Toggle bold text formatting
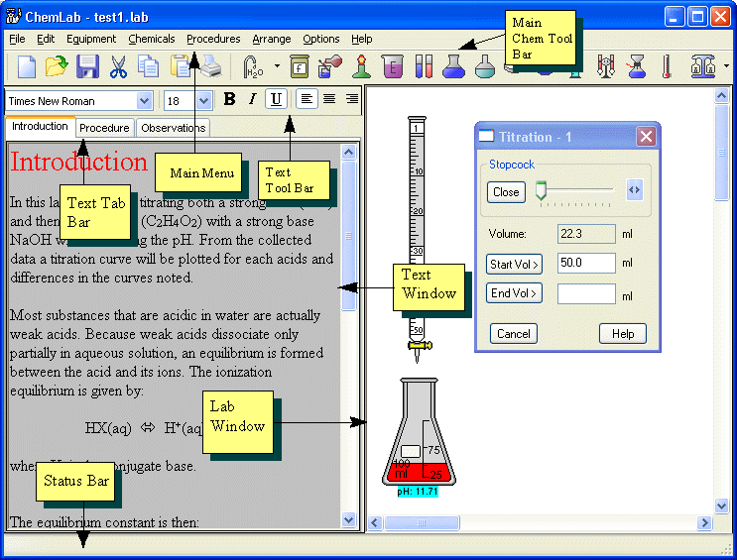The image size is (737, 560). (x=230, y=99)
